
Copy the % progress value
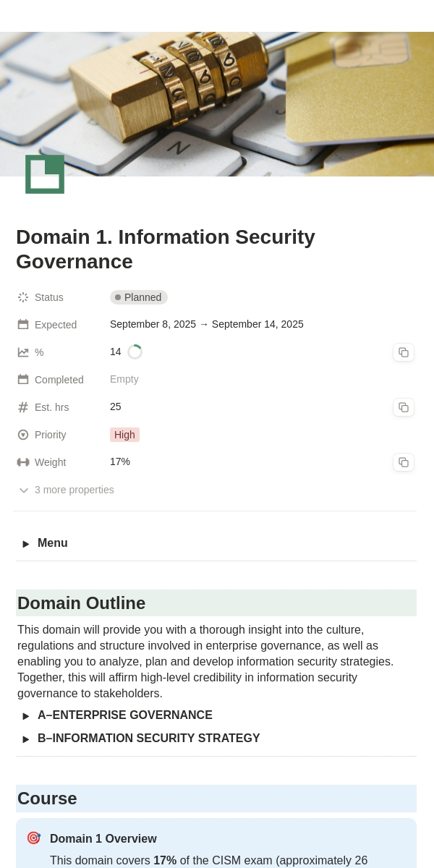(x=404, y=352)
